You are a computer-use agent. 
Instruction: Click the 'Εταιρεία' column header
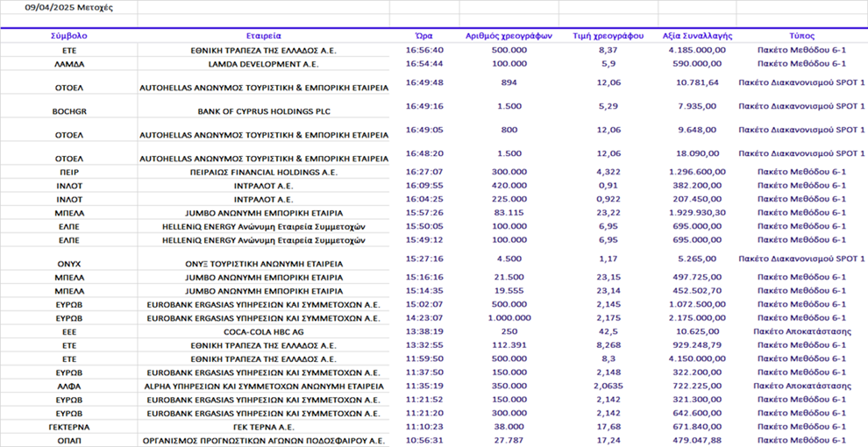(264, 36)
